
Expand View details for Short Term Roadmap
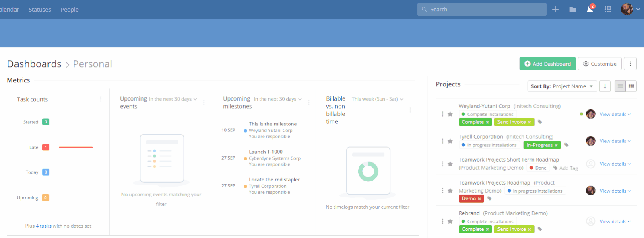[615, 164]
